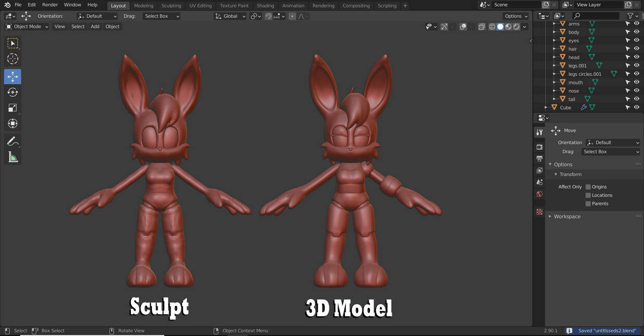
Task: Open the Texture Properties tab
Action: 539,212
